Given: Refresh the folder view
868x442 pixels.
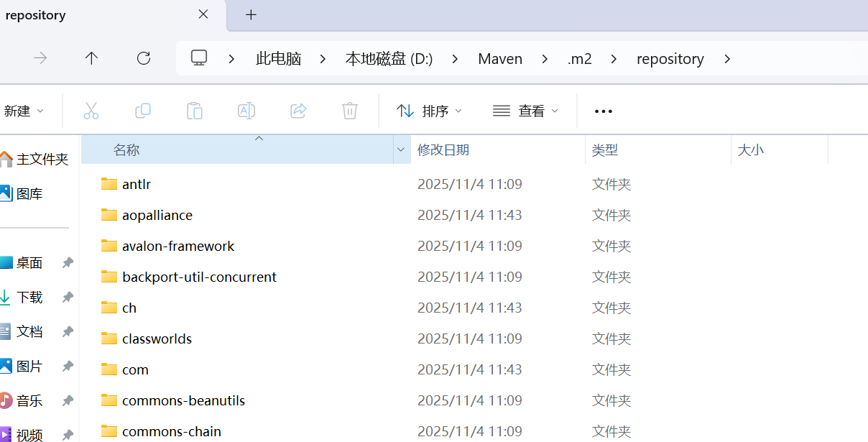Looking at the screenshot, I should [143, 58].
